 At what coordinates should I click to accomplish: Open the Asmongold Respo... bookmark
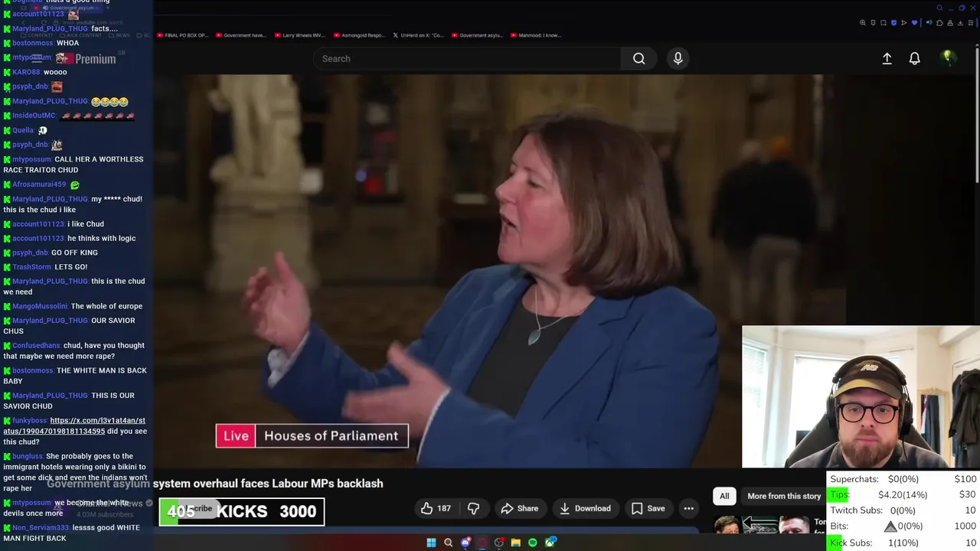click(358, 35)
